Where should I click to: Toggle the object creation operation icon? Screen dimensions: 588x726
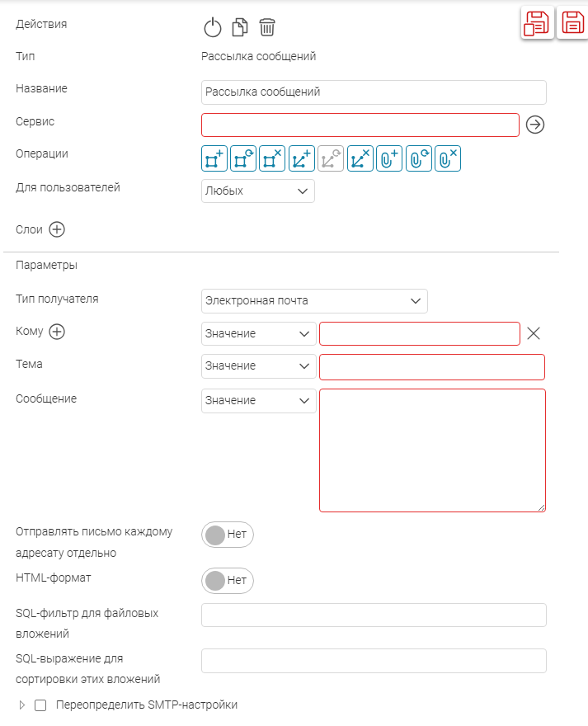214,158
